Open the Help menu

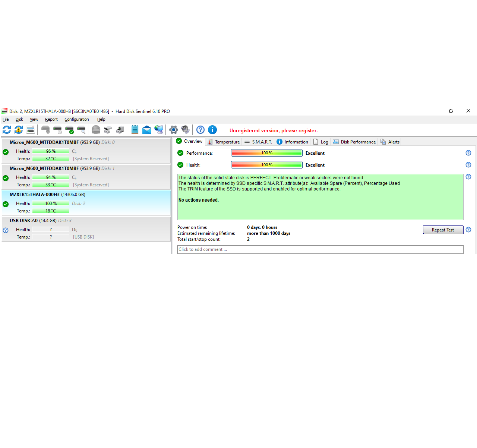tap(101, 119)
